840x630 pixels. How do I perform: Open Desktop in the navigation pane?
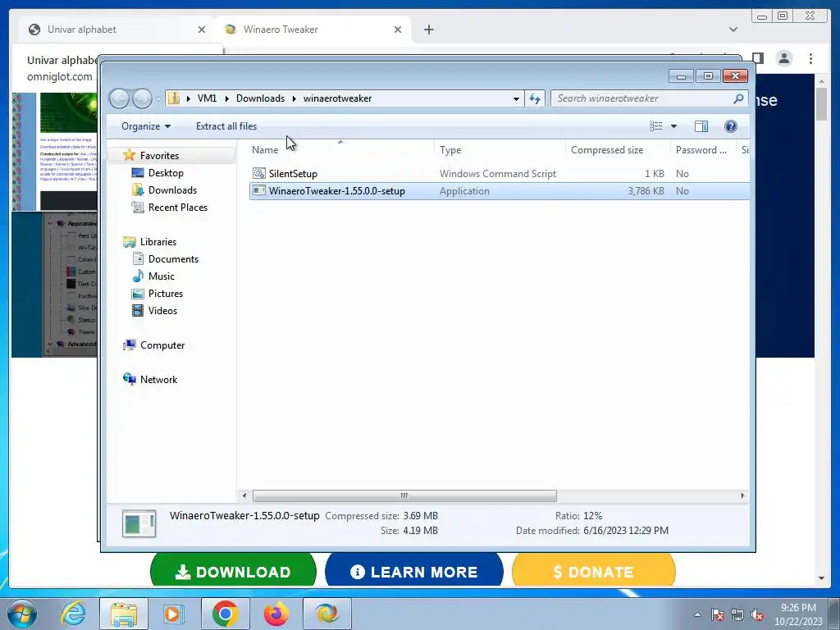point(166,173)
